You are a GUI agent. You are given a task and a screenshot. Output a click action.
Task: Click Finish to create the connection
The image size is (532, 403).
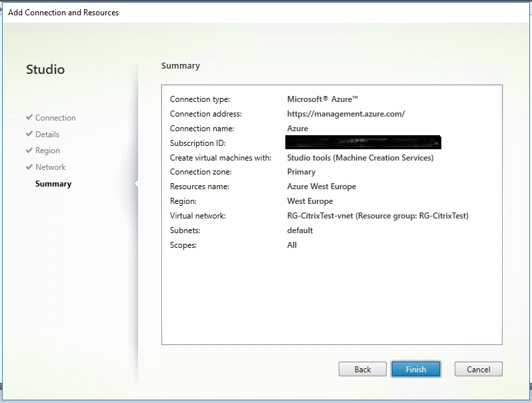pyautogui.click(x=415, y=369)
